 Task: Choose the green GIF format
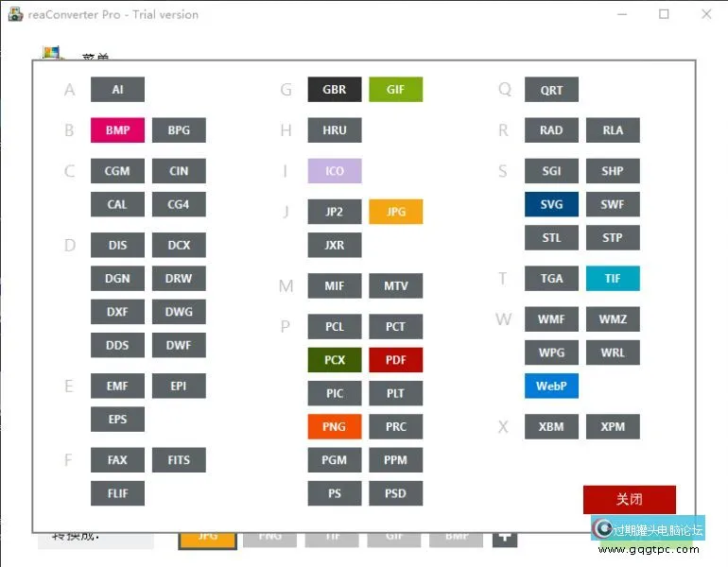point(395,90)
